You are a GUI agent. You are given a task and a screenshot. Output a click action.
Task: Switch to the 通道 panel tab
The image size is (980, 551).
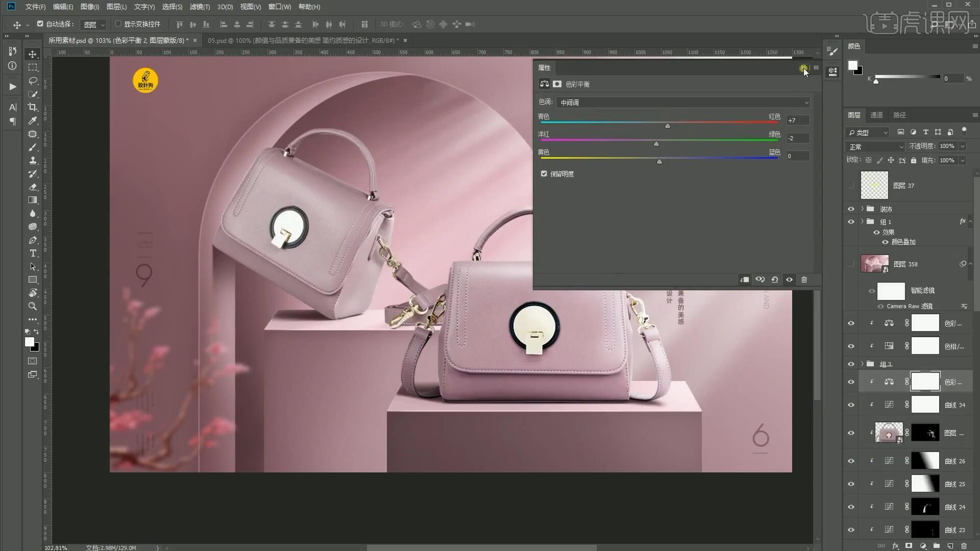point(876,115)
